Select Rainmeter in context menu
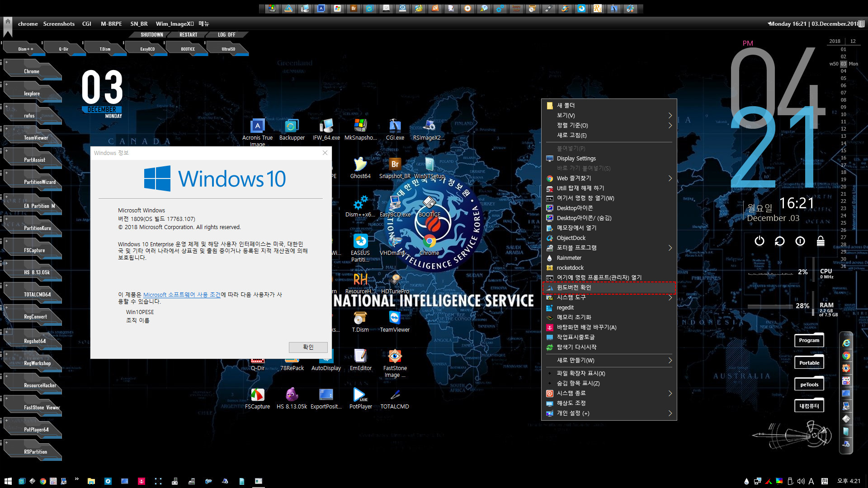This screenshot has height=488, width=868. pos(609,258)
